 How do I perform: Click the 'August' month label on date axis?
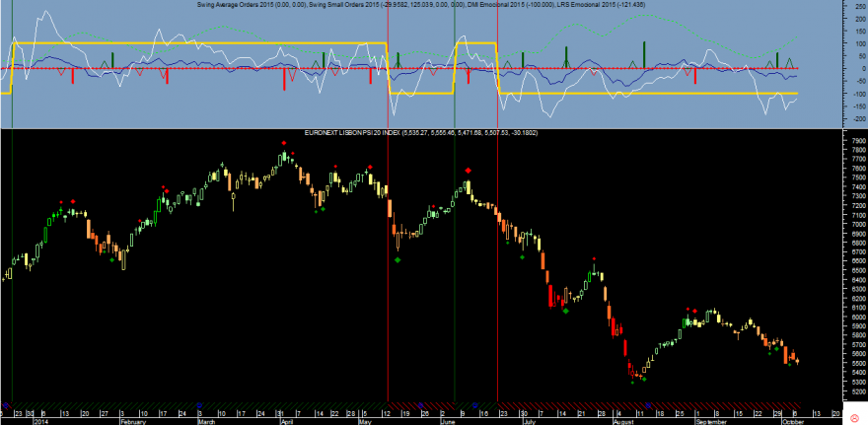coord(623,422)
